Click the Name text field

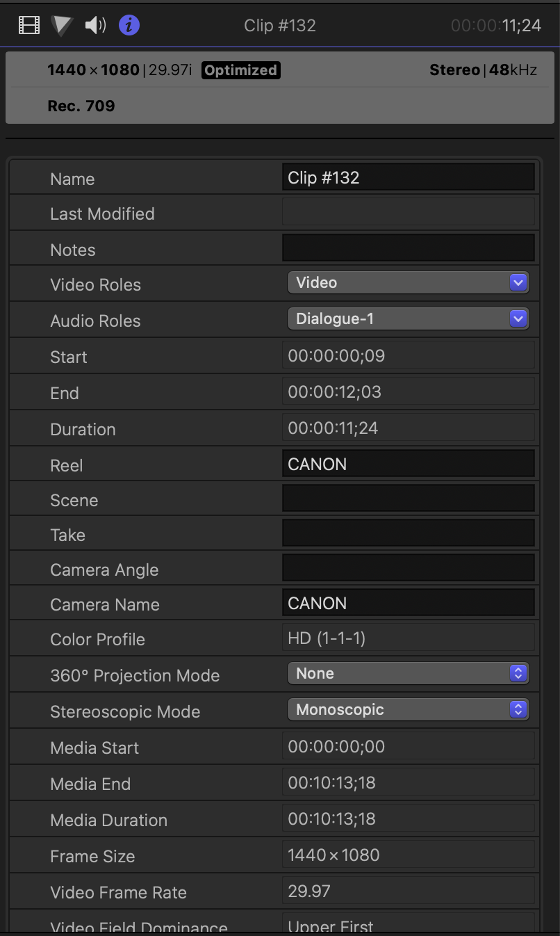pyautogui.click(x=408, y=177)
